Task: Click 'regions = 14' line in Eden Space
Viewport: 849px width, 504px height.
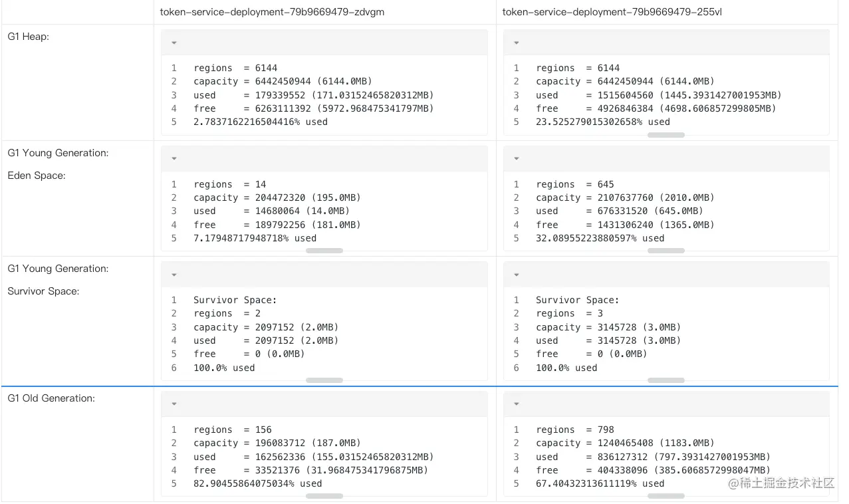Action: click(x=230, y=184)
